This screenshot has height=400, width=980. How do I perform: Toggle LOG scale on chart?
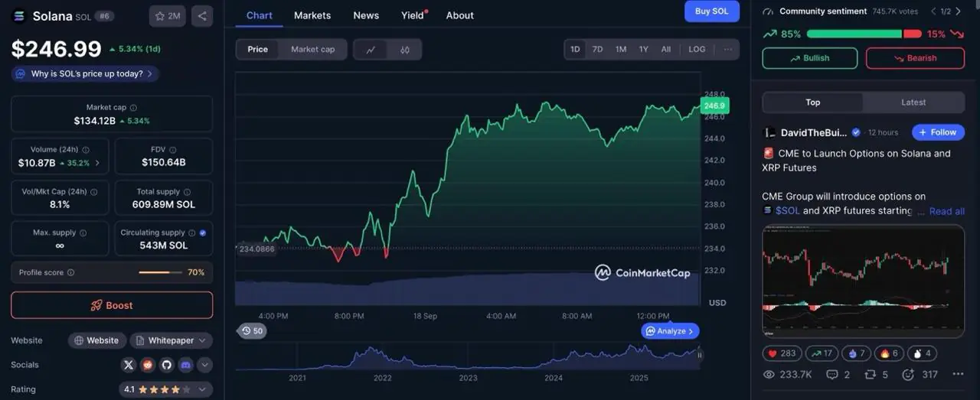coord(697,49)
